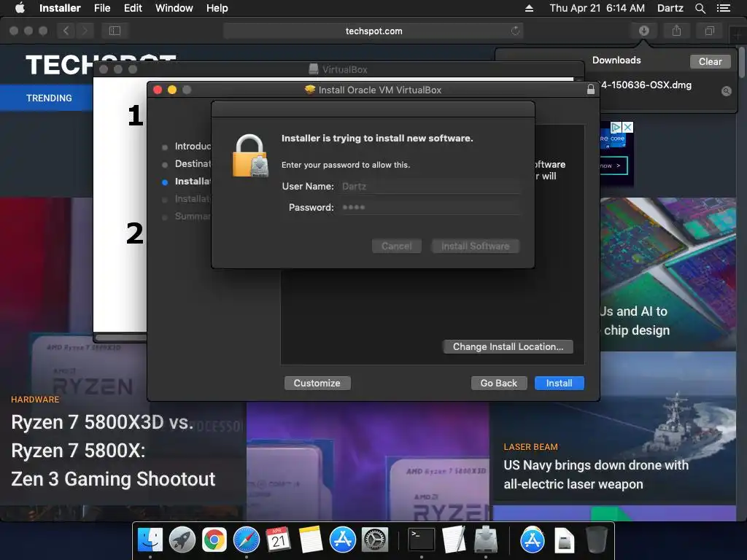Open the Downloads stack App Store icon in Dock

tap(532, 540)
